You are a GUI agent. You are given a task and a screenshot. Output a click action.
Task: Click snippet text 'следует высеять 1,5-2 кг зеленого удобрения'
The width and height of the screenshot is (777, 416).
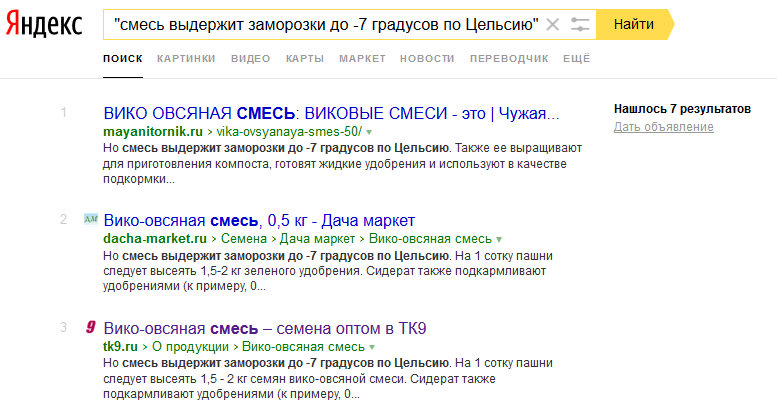[x=231, y=271]
